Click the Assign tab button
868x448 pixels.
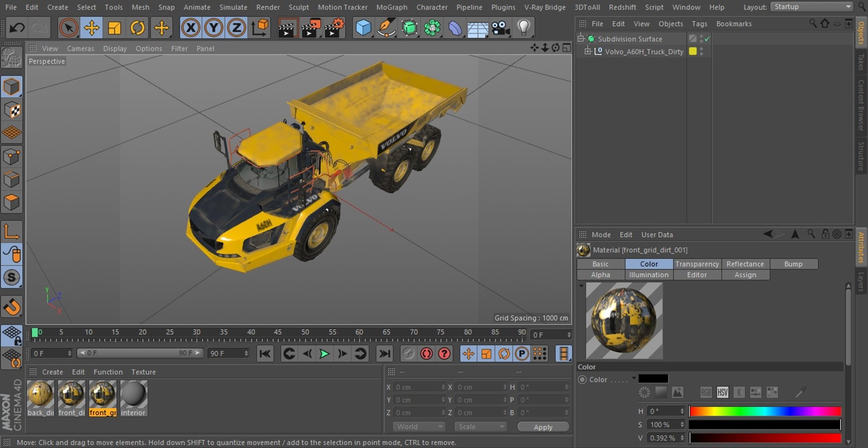[x=745, y=275]
